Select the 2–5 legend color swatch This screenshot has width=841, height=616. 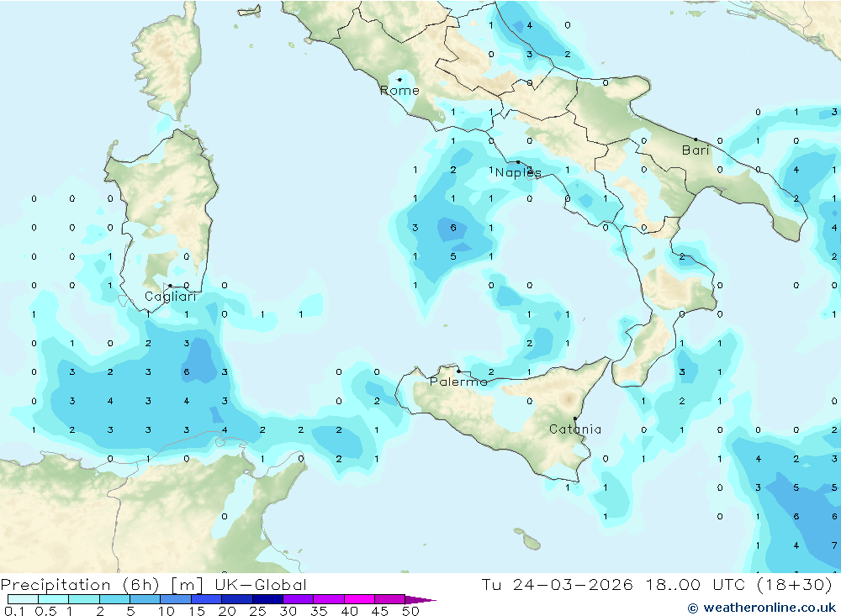click(114, 599)
